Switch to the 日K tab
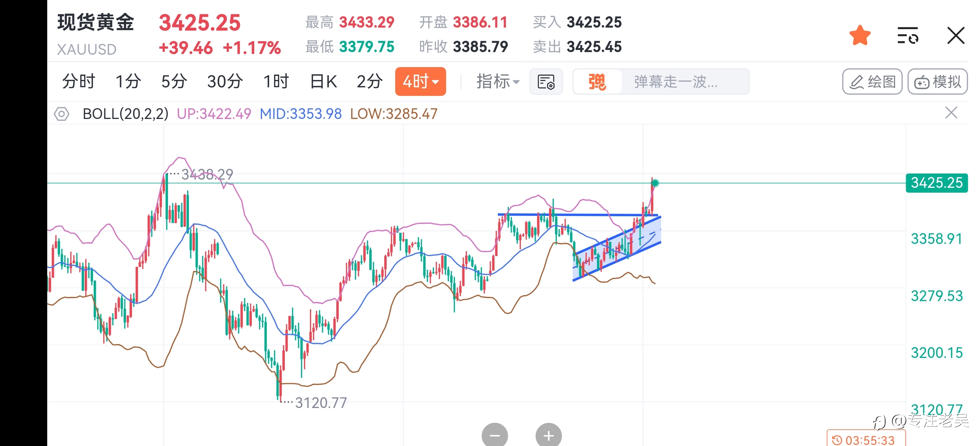 point(323,81)
